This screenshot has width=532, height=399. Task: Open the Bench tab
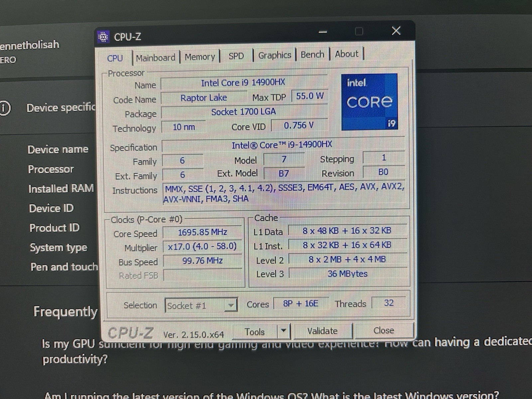(312, 55)
